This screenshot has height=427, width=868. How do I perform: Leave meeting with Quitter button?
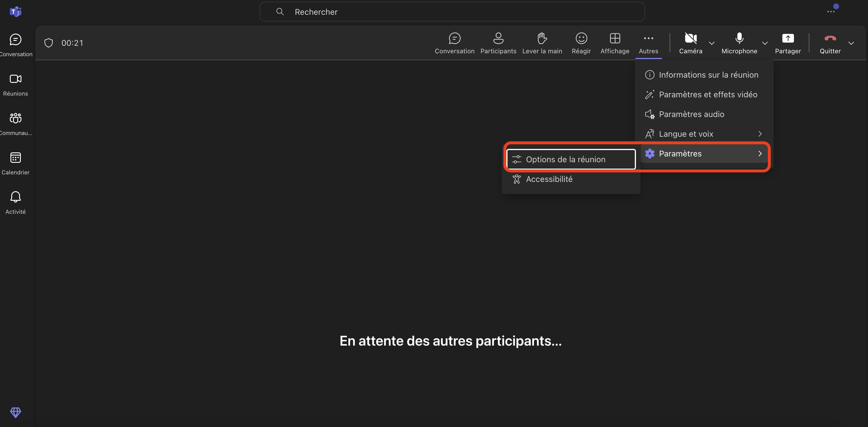830,43
